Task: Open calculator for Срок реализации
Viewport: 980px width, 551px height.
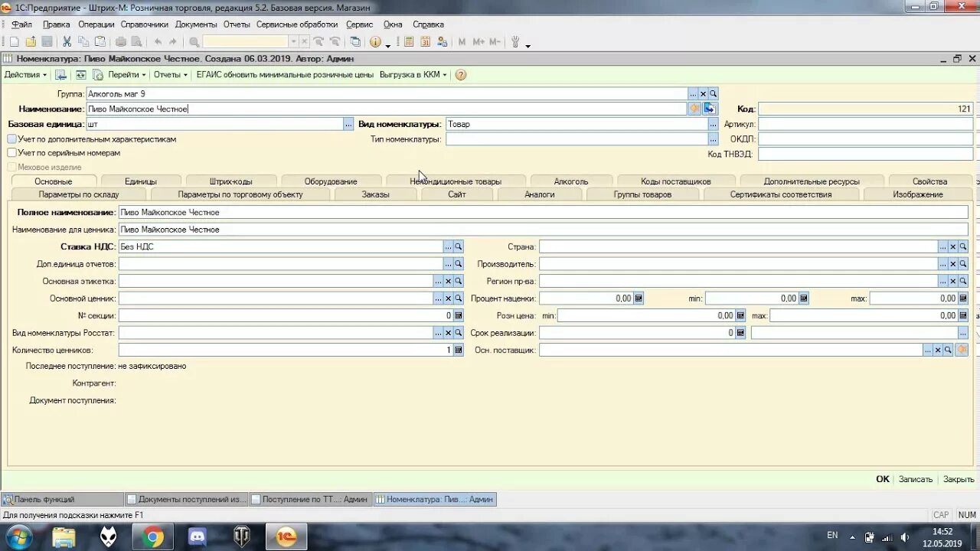Action: pos(740,333)
